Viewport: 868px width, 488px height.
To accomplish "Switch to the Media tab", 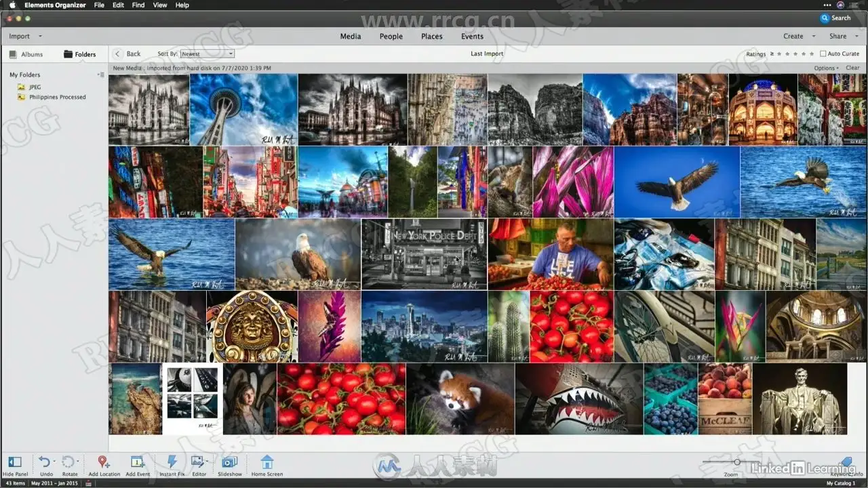I will click(x=351, y=37).
